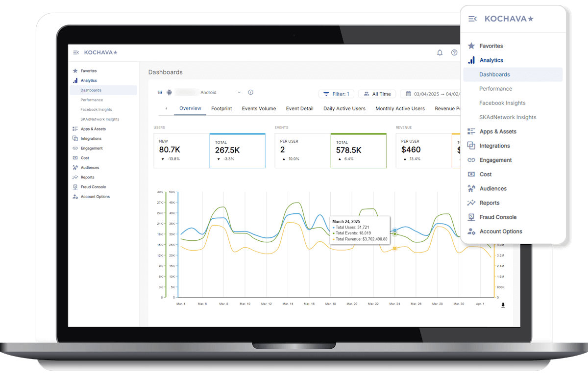Click the app grid icon beside Android
Image resolution: width=588 pixels, height=385 pixels.
click(160, 92)
